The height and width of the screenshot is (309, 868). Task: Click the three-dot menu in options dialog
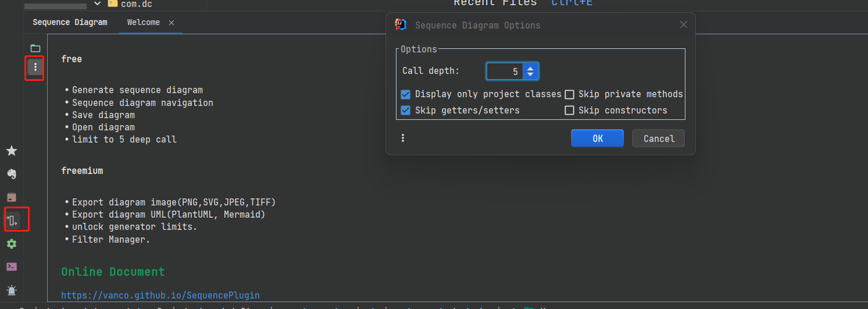click(403, 138)
